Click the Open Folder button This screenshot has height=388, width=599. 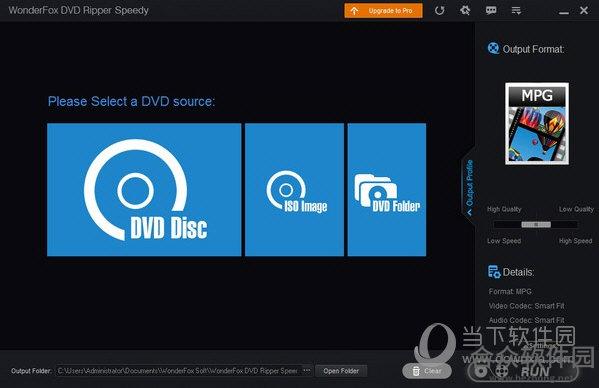coord(341,371)
